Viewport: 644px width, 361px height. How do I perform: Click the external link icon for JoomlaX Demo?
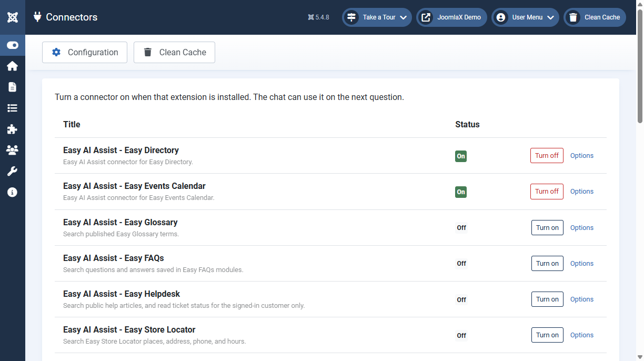tap(426, 17)
